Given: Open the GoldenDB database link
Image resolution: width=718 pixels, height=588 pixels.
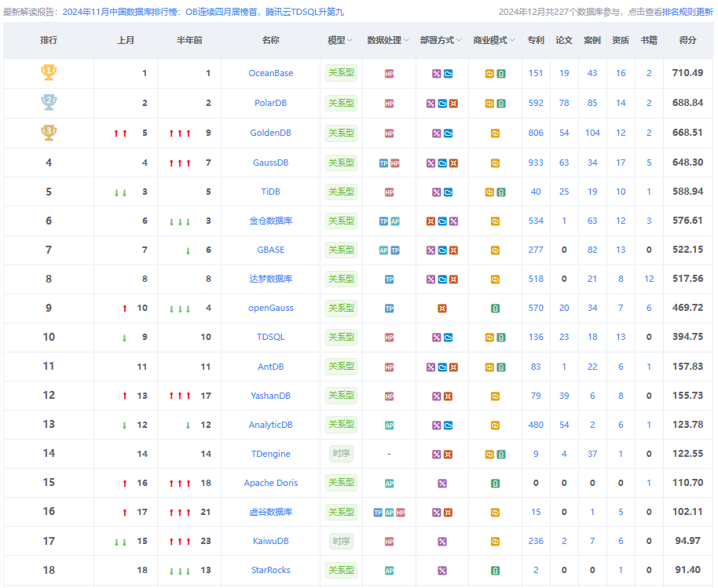Looking at the screenshot, I should (270, 133).
